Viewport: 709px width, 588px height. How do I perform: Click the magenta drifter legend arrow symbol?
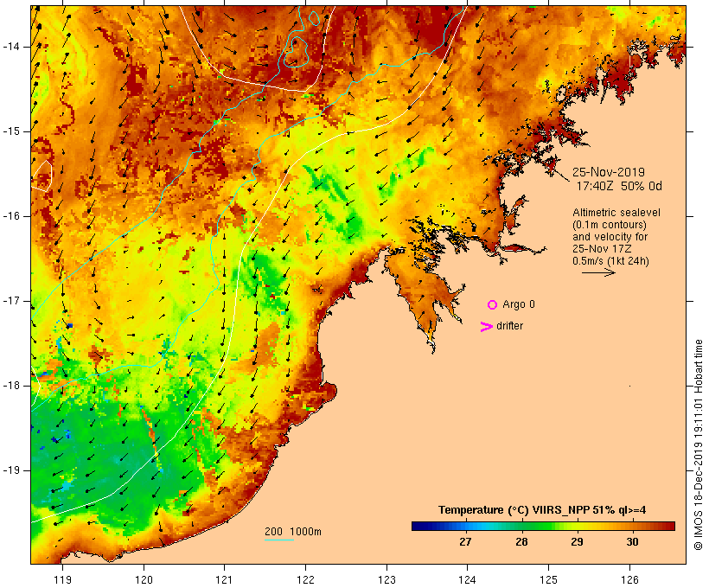pyautogui.click(x=487, y=327)
